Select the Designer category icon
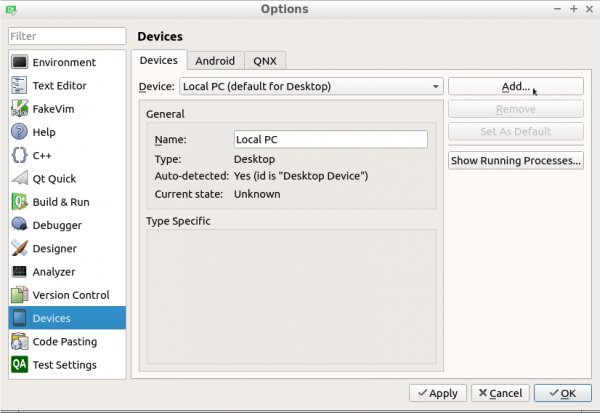The image size is (600, 413). click(19, 248)
